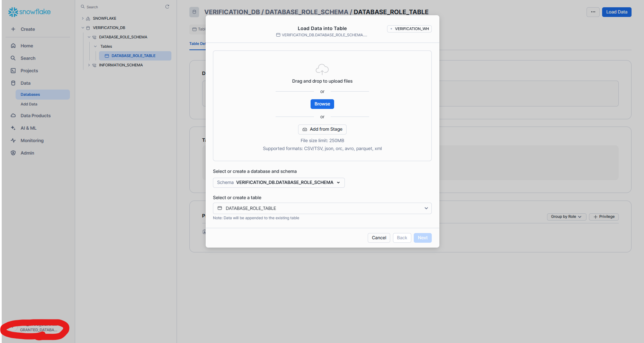Expand the INFORMATION_SCHEMA node
This screenshot has height=343, width=644.
coord(89,65)
